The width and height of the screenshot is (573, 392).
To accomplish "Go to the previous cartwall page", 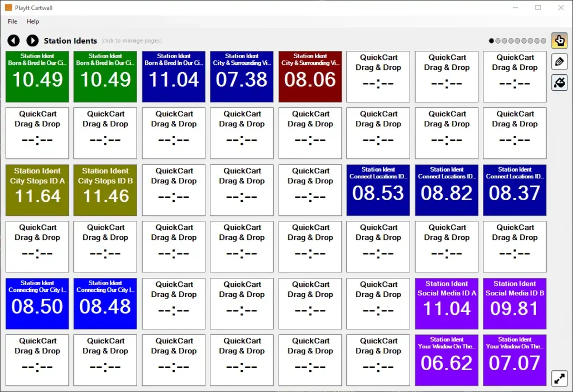I will [x=13, y=40].
